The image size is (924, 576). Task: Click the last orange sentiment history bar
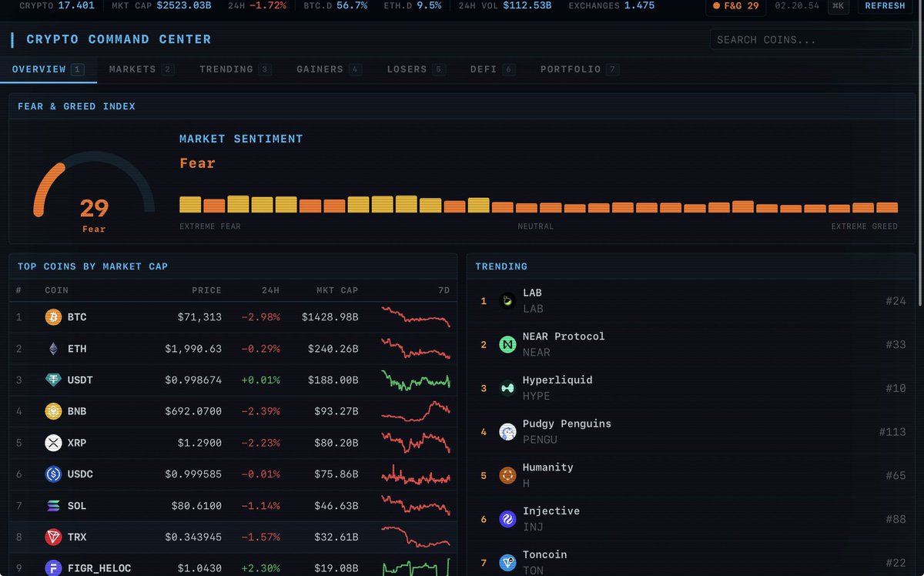tap(887, 207)
